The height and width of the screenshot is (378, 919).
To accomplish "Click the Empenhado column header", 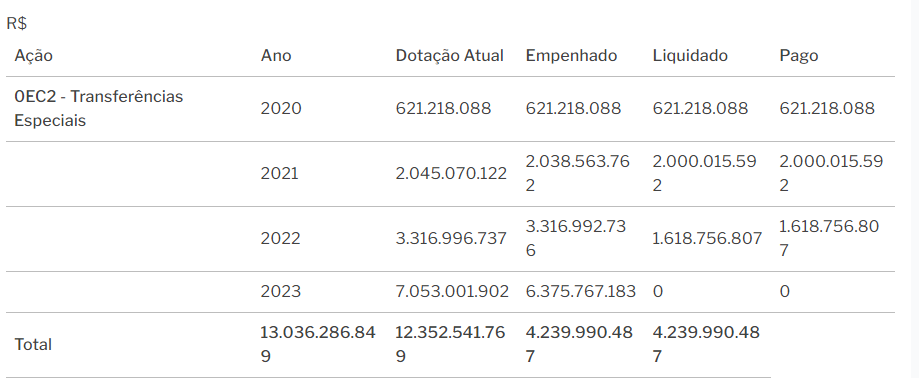I will (571, 56).
